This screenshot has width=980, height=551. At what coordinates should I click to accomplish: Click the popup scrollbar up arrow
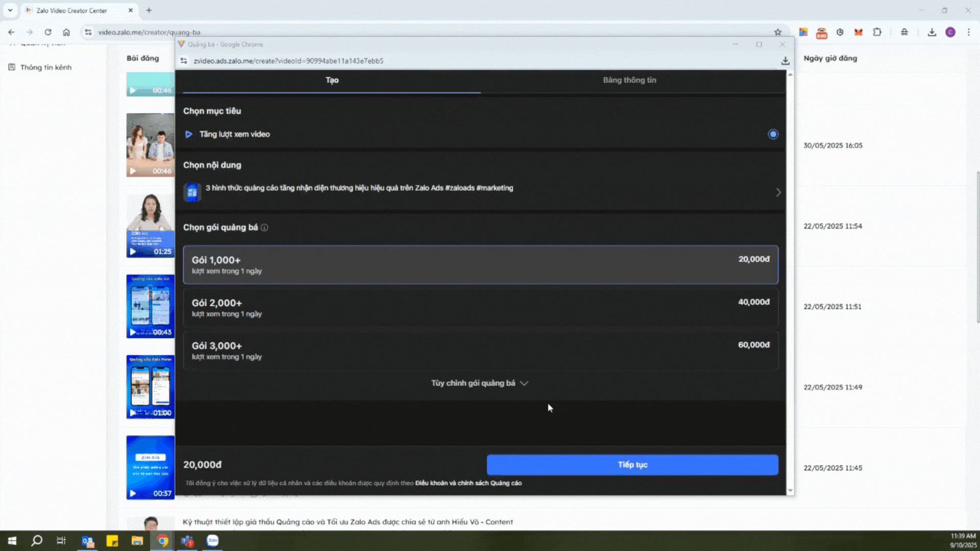[790, 74]
